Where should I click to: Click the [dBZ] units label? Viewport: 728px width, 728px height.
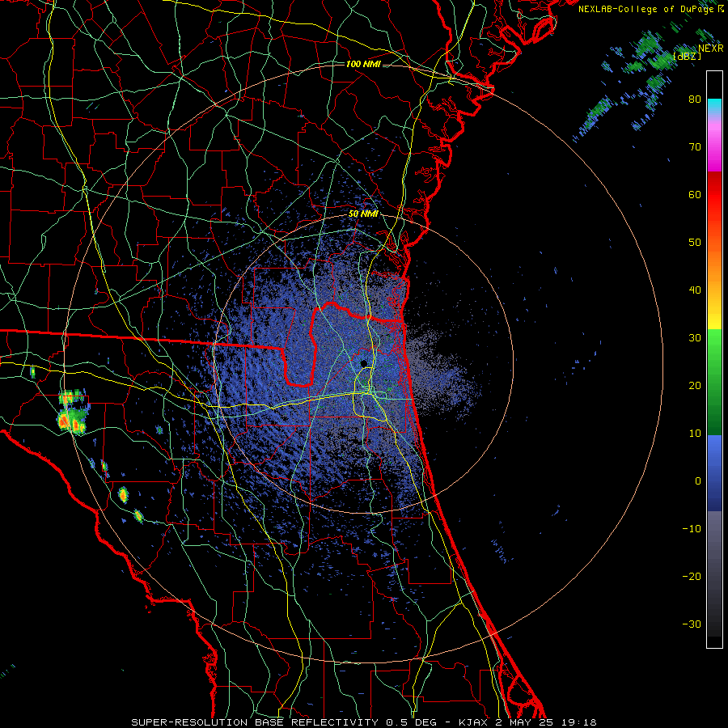pyautogui.click(x=687, y=56)
